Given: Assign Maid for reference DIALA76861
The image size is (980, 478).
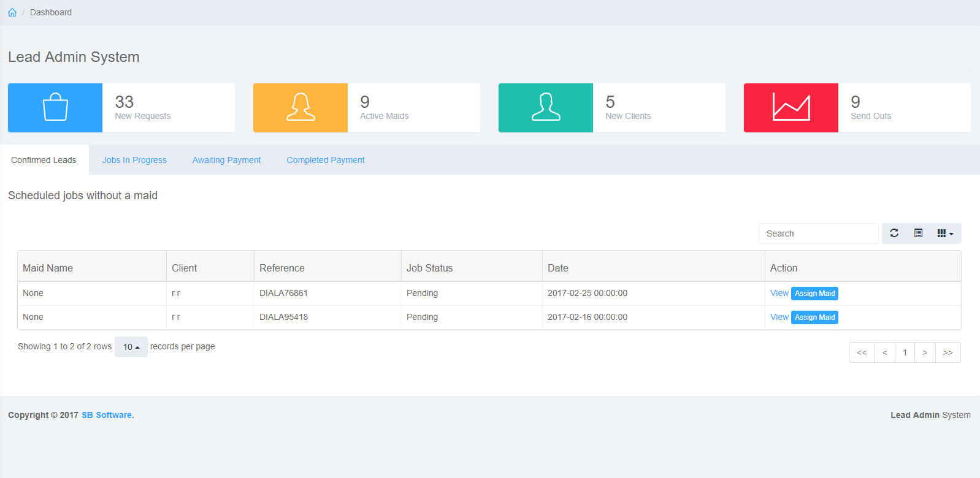Looking at the screenshot, I should (814, 294).
